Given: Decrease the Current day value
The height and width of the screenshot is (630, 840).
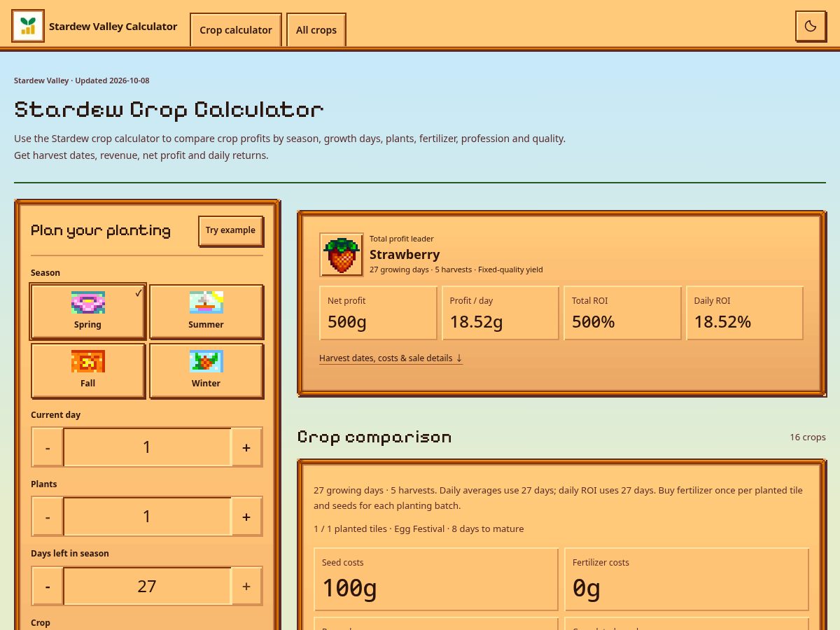Looking at the screenshot, I should 48,447.
